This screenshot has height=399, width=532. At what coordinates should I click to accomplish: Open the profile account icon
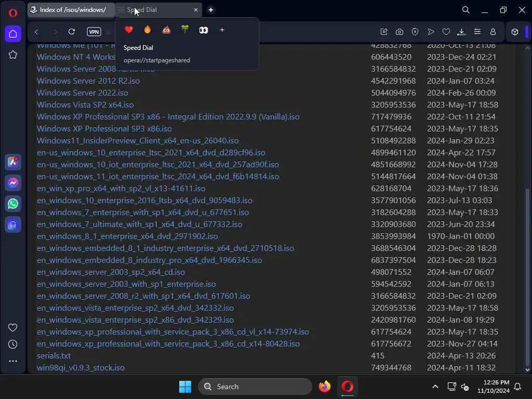(x=493, y=32)
